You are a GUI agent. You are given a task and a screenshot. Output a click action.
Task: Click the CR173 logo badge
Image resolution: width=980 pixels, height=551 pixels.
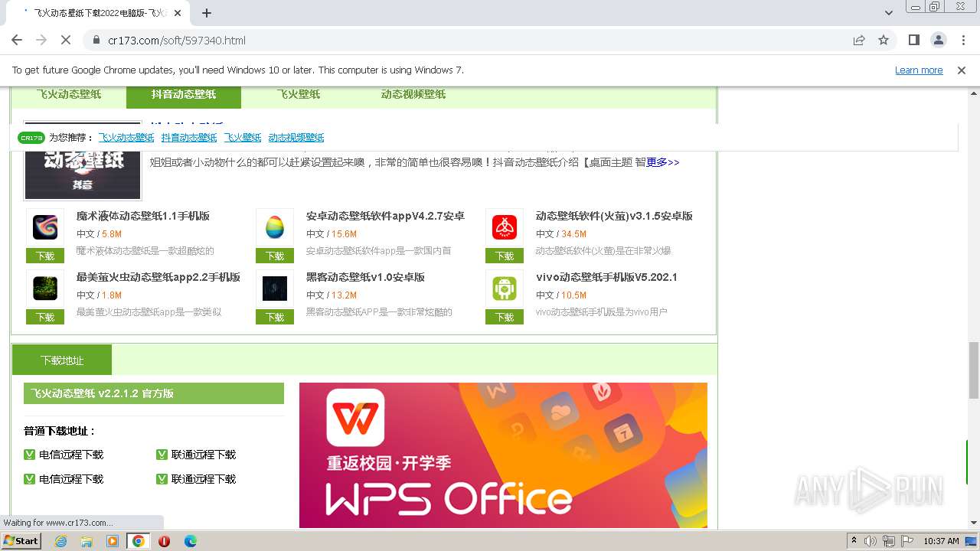pos(31,138)
